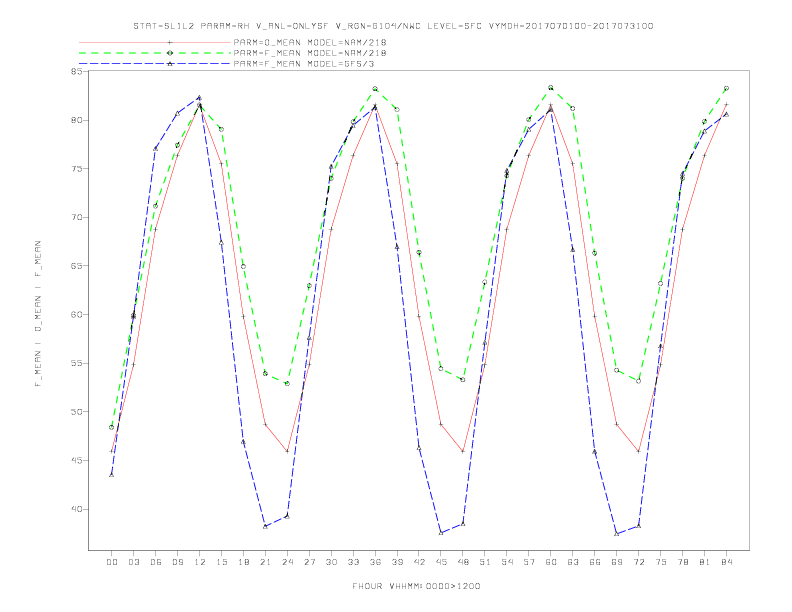This screenshot has height=612, width=792.
Task: Click the x-axis tick label 42
Action: point(419,562)
